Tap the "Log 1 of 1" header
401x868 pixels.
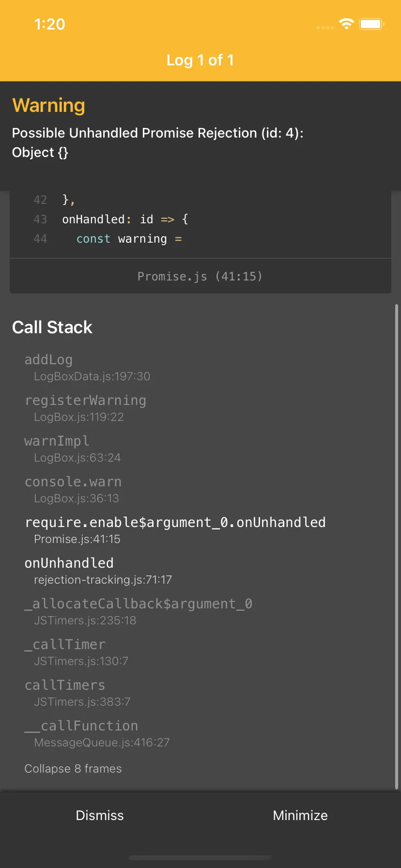coord(200,60)
